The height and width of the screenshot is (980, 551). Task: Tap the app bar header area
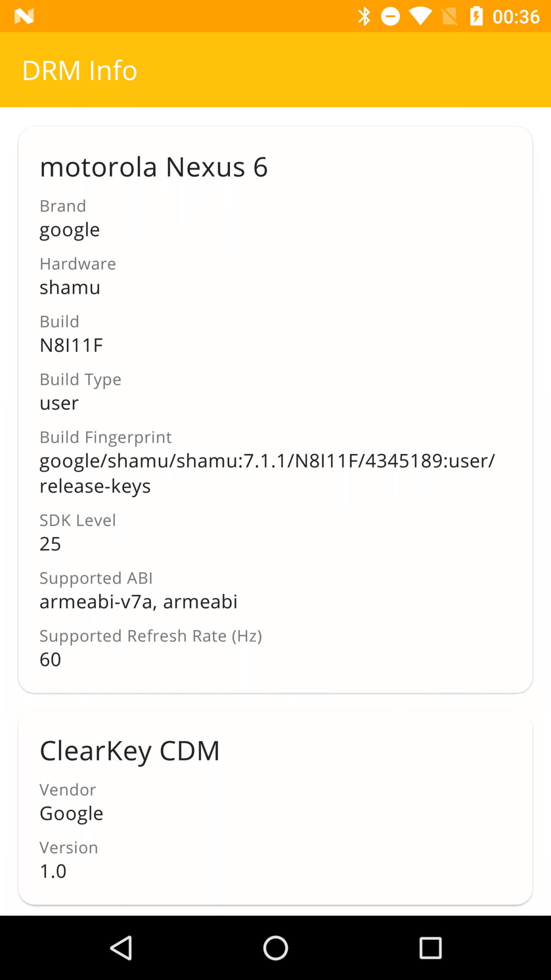(275, 69)
